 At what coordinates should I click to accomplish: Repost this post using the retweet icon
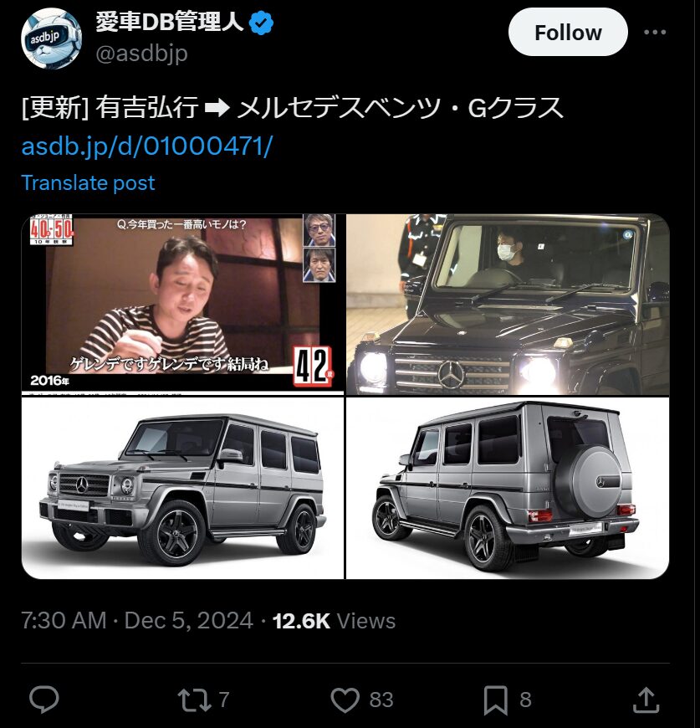pos(193,700)
